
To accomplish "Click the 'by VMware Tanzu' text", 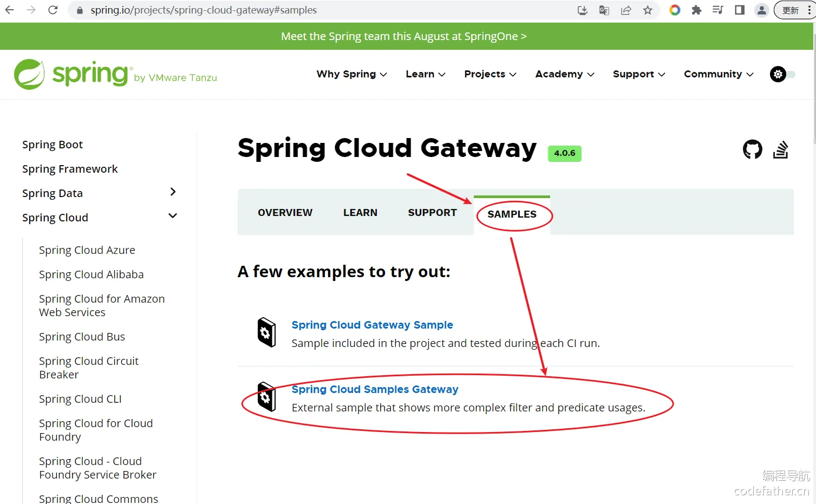I will pyautogui.click(x=175, y=78).
